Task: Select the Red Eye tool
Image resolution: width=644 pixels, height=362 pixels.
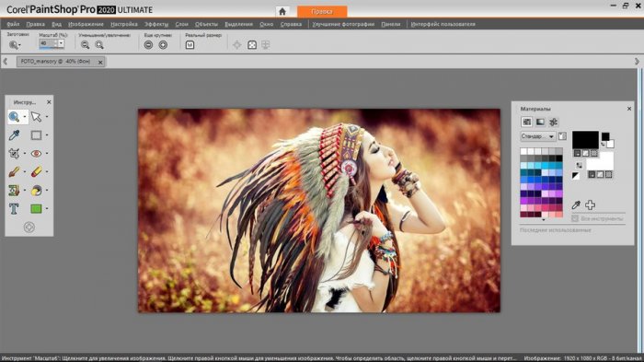Action: [x=36, y=154]
